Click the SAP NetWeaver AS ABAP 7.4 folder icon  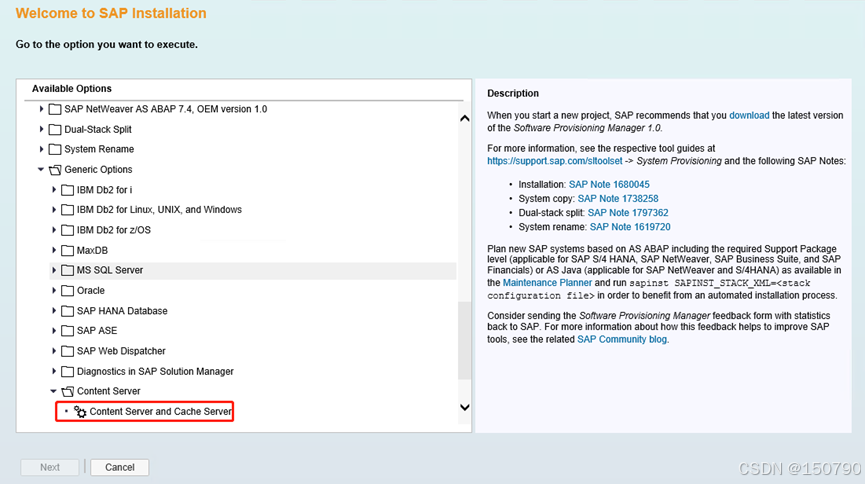click(55, 109)
